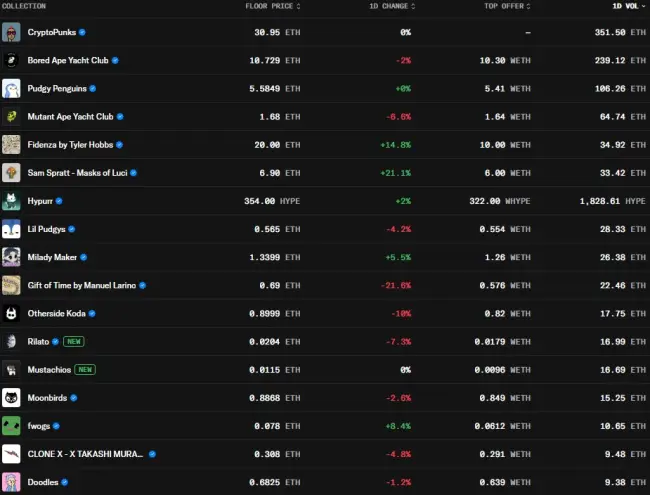Click the Collection column header
650x495 pixels.
pos(24,6)
